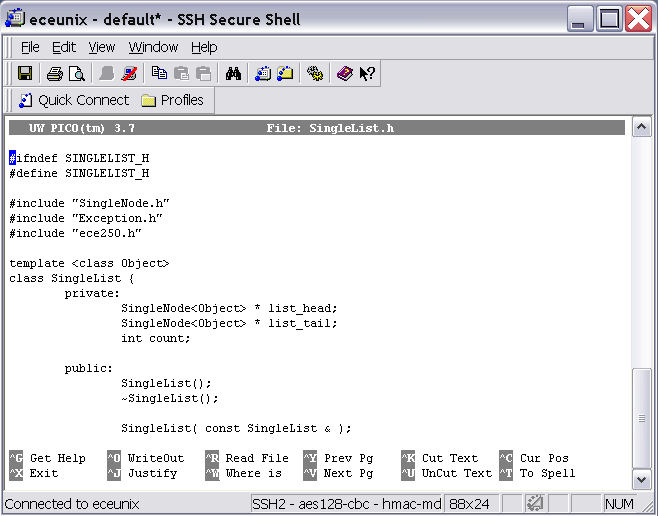Open the Settings icon in toolbar
658x516 pixels.
click(x=315, y=73)
